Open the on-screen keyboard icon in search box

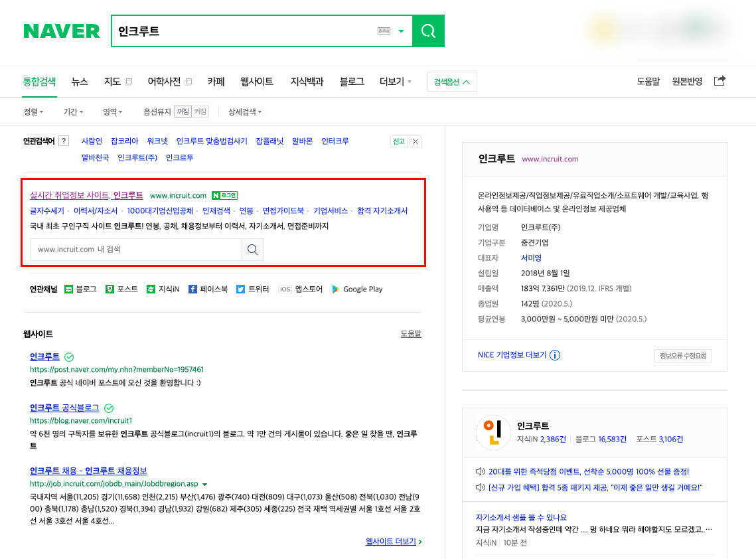click(x=384, y=31)
